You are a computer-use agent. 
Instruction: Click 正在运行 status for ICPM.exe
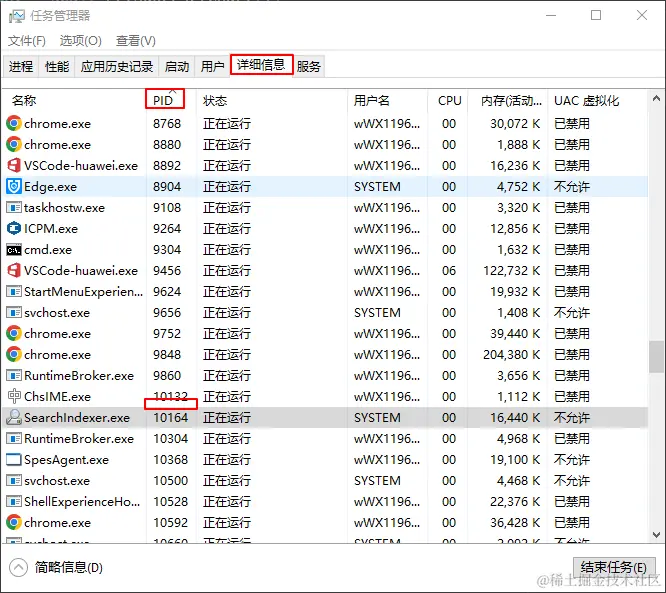coord(227,229)
